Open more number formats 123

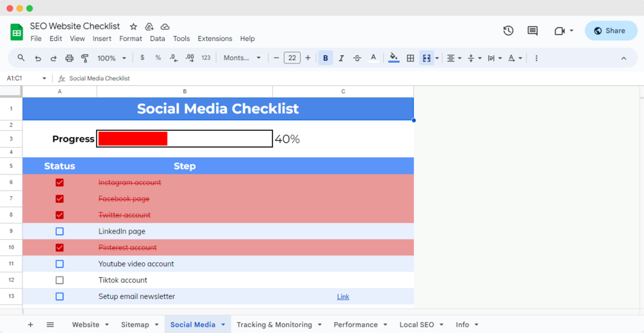(206, 58)
